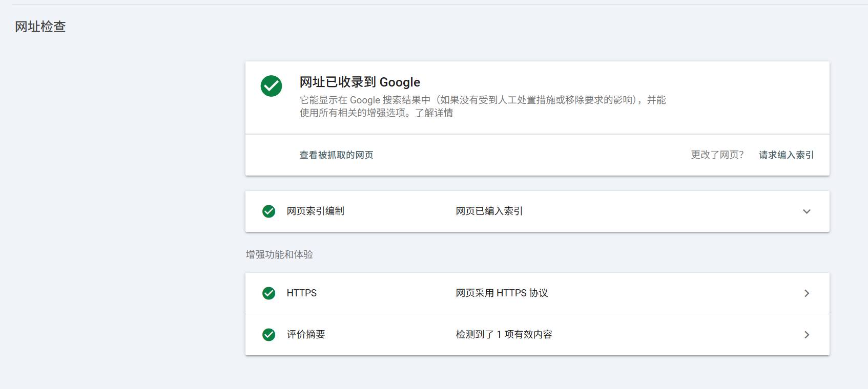Click the 网址检查 page heading

tap(40, 27)
